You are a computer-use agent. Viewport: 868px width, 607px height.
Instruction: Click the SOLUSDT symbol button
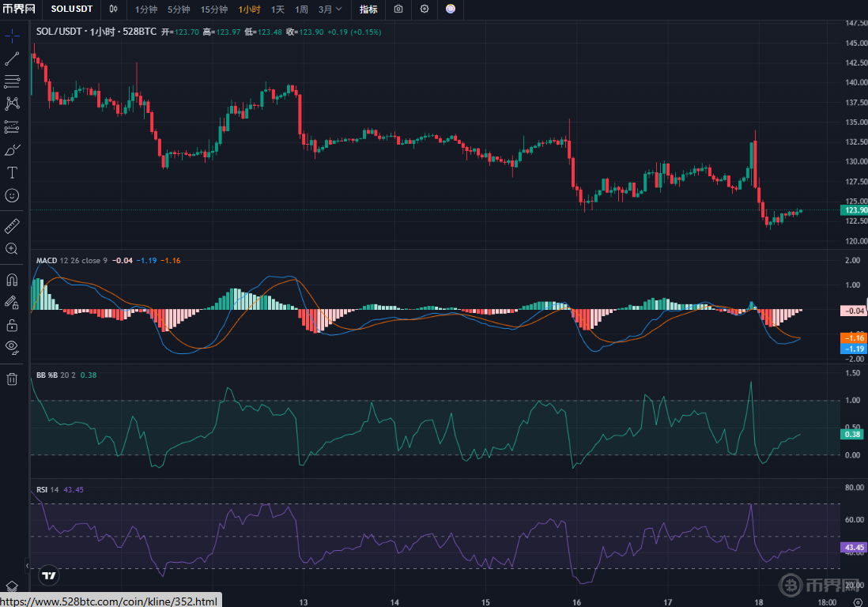point(73,9)
